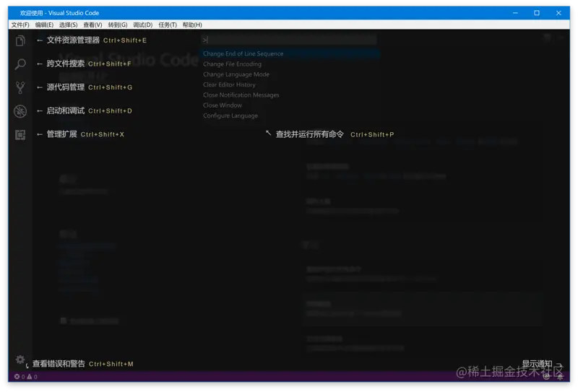Open the 查看(V) menu
The width and height of the screenshot is (578, 392).
click(92, 25)
